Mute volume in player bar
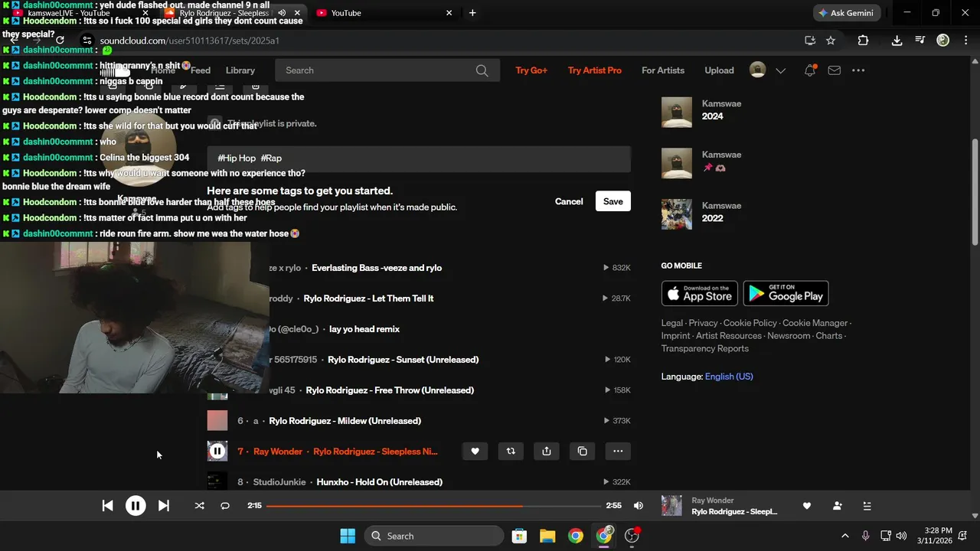The image size is (980, 551). [639, 506]
